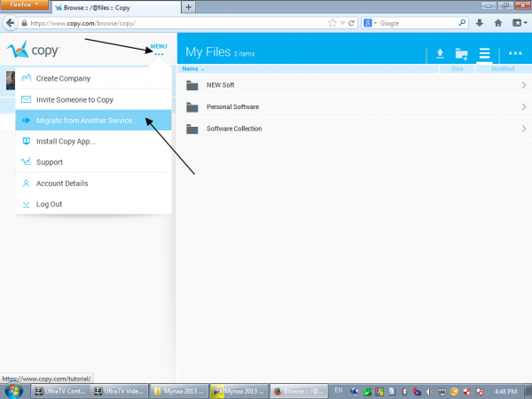Choose Invite Someone to Copy
The width and height of the screenshot is (532, 399).
tap(93, 99)
